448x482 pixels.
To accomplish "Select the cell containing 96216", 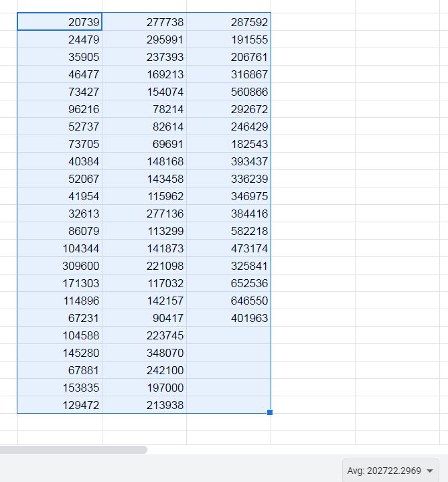I will click(x=60, y=109).
